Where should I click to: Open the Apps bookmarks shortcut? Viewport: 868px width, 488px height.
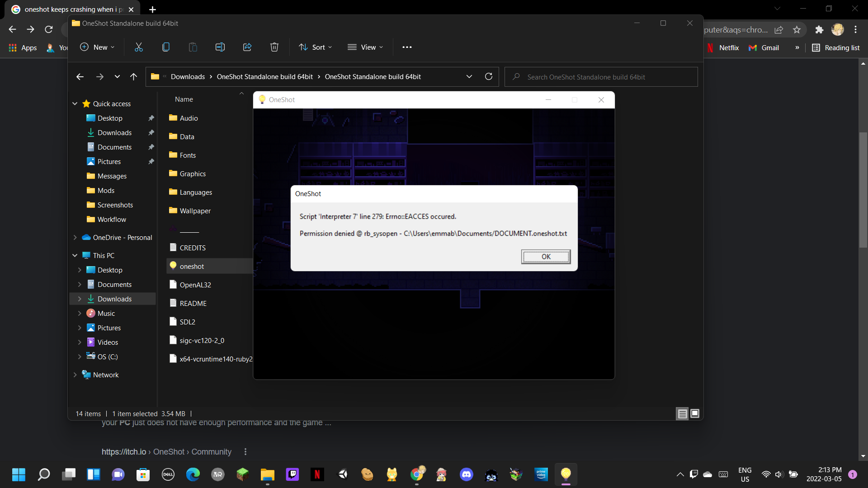tap(23, 48)
